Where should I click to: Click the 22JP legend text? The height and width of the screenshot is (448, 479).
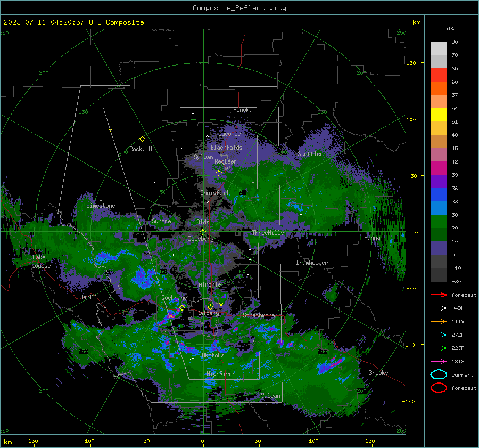458,348
